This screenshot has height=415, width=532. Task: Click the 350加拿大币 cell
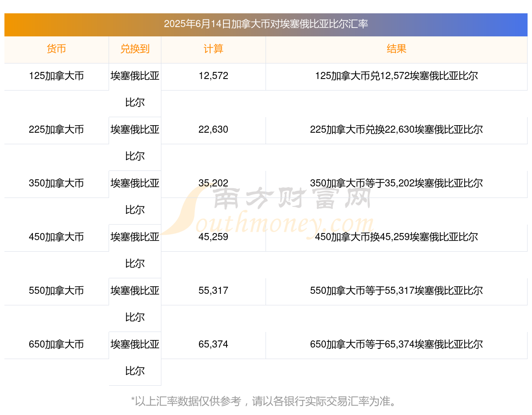point(56,183)
